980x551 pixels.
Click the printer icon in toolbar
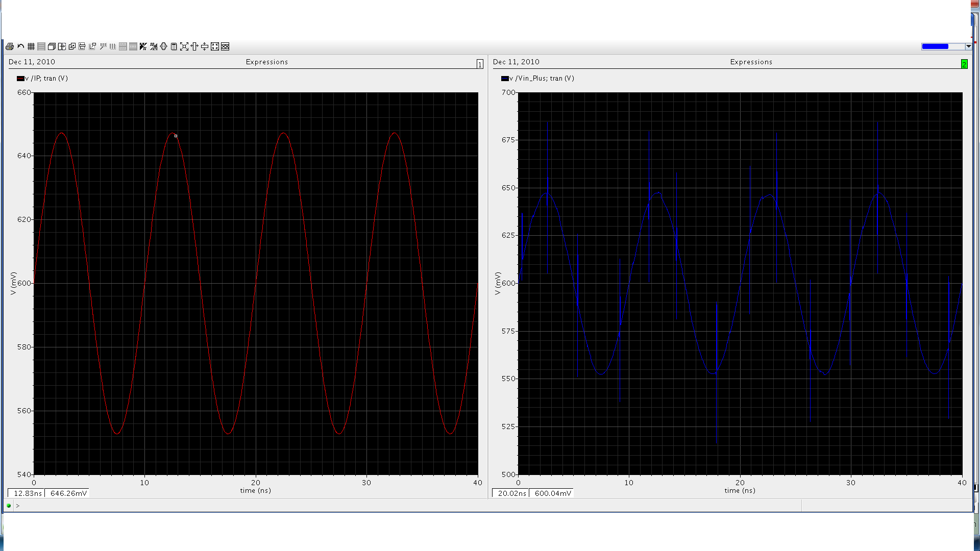tap(10, 46)
